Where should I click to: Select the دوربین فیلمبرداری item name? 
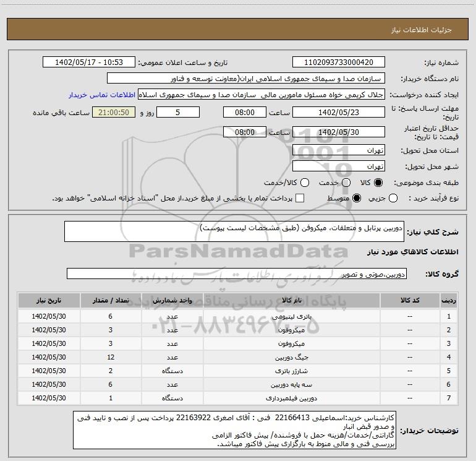pyautogui.click(x=291, y=398)
